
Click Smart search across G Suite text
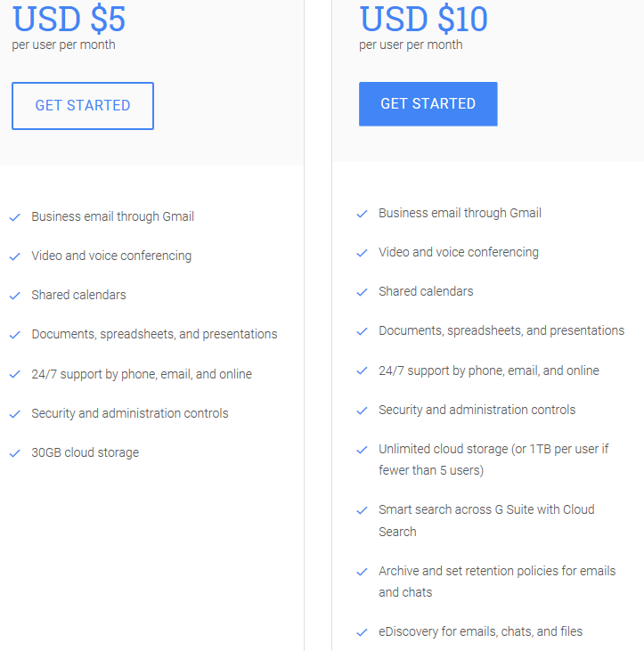[485, 509]
